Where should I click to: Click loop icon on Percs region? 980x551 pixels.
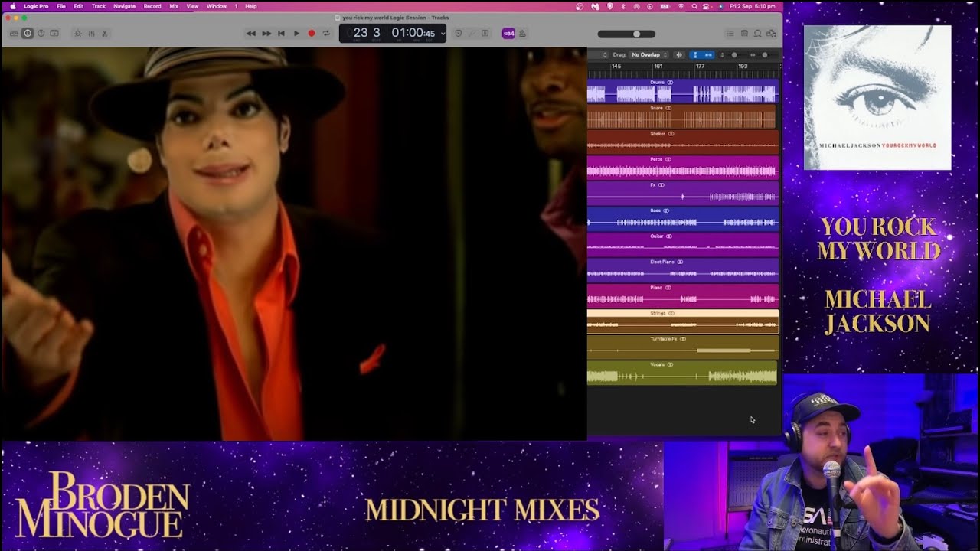click(668, 159)
